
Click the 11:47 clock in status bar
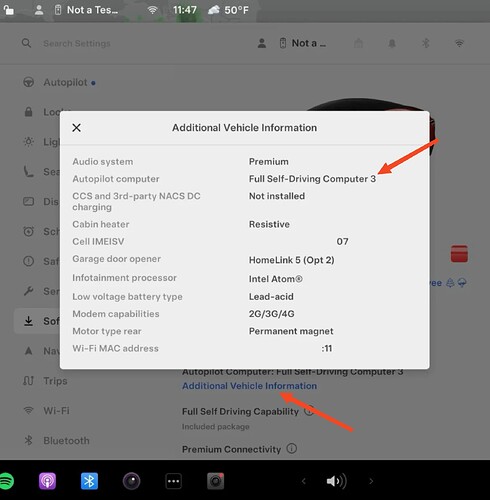coord(185,10)
